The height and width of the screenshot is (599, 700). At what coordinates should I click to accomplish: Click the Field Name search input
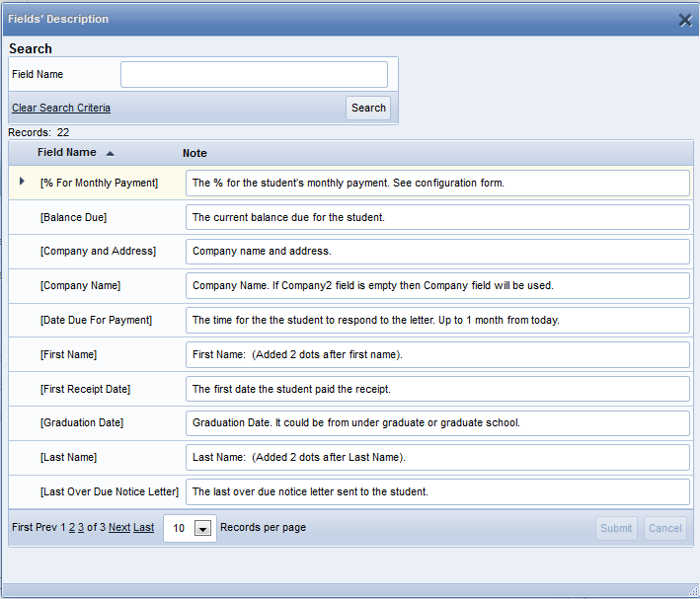coord(254,75)
